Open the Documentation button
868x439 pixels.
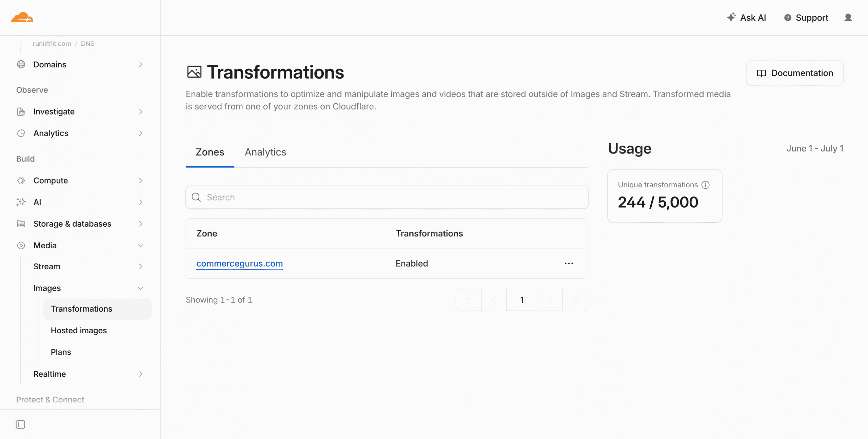pyautogui.click(x=795, y=73)
